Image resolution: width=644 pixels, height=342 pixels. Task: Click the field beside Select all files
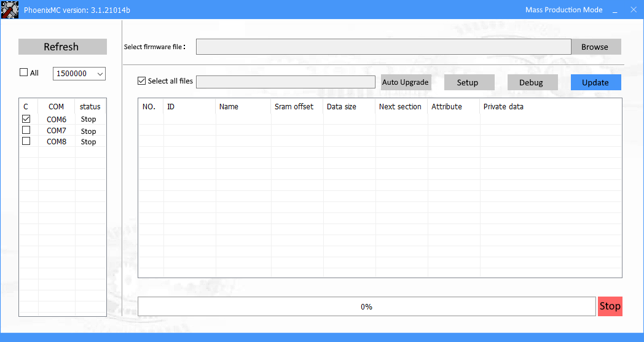(x=286, y=82)
